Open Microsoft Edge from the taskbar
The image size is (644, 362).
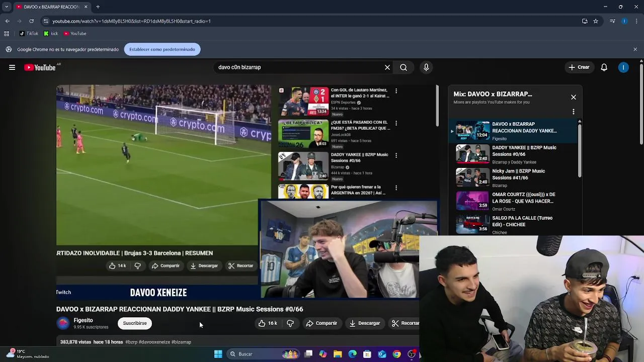352,354
